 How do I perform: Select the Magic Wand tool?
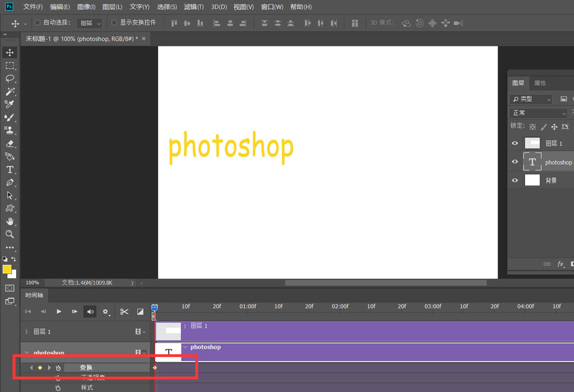coord(10,92)
